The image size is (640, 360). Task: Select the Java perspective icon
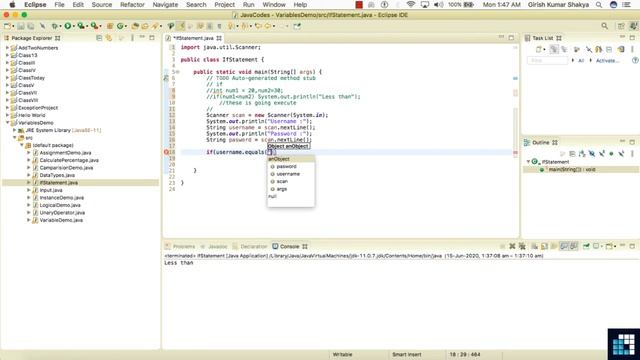coord(633,26)
